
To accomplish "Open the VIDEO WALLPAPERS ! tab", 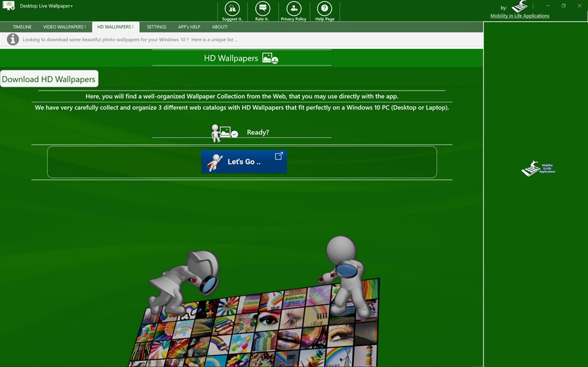I will click(x=64, y=27).
